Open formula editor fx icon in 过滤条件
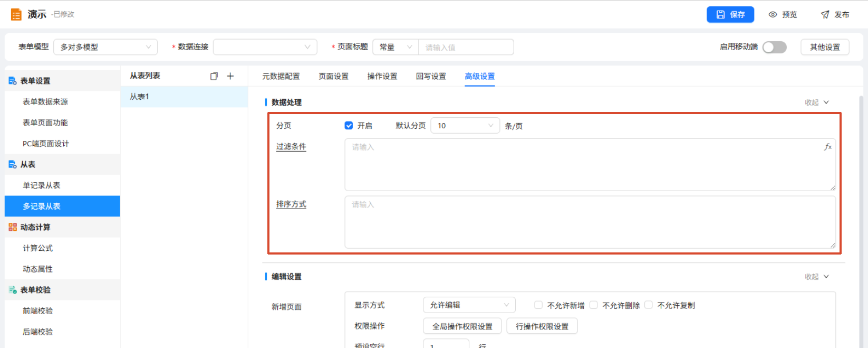Screen dimensions: 868x348 pyautogui.click(x=827, y=147)
